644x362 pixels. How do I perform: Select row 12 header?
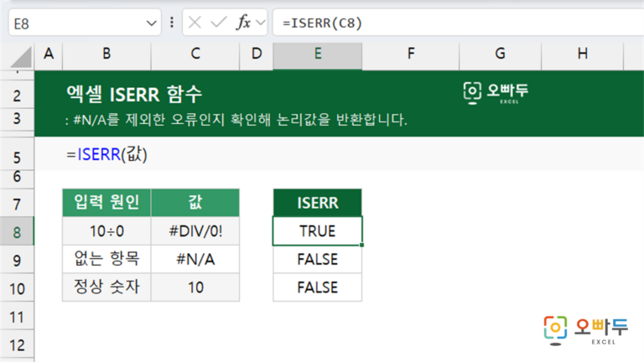coord(17,344)
